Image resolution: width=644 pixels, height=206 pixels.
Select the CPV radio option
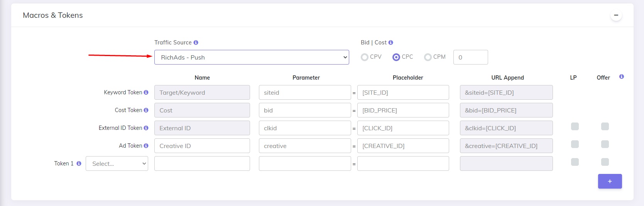point(364,57)
